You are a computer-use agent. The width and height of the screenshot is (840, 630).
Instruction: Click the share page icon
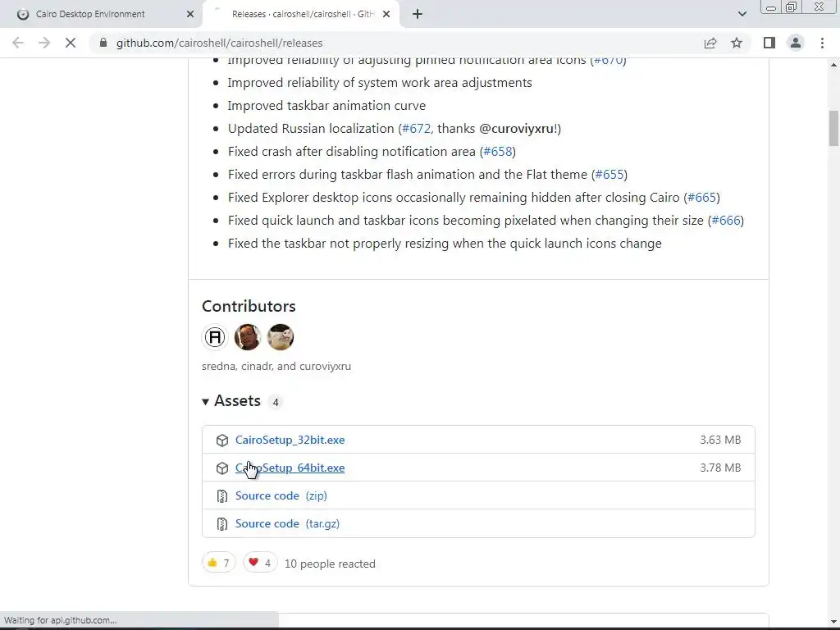click(710, 43)
